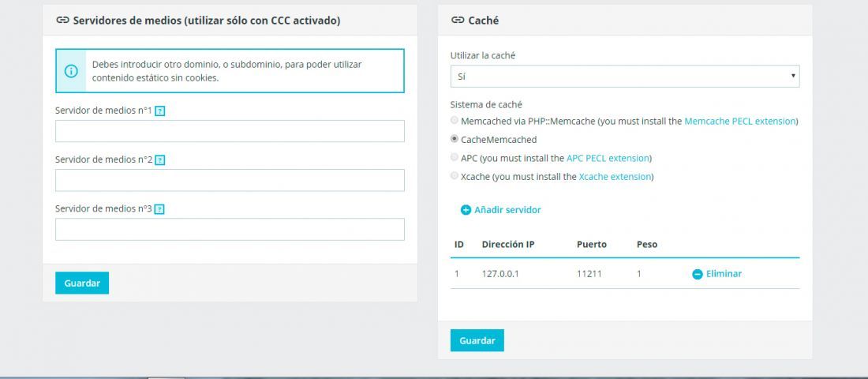The height and width of the screenshot is (379, 868).
Task: Click Guardar in the Caché panel
Action: [x=477, y=341]
